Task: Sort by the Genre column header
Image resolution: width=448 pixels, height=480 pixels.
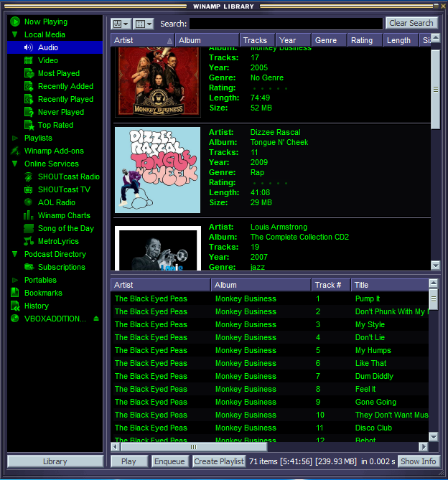Action: tap(329, 40)
